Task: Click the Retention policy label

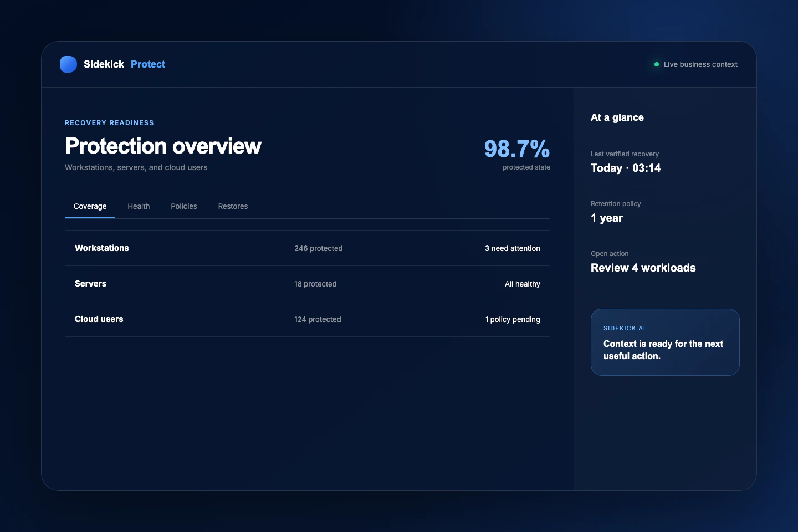Action: tap(616, 204)
